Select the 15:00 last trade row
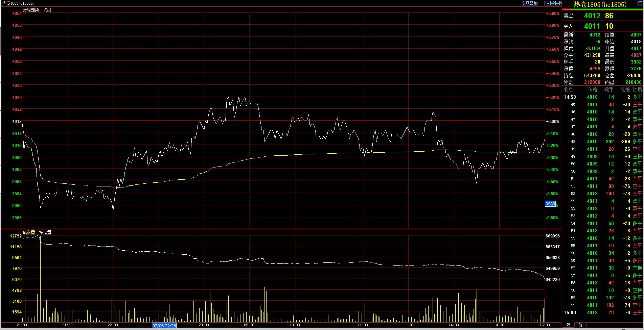 (x=603, y=312)
